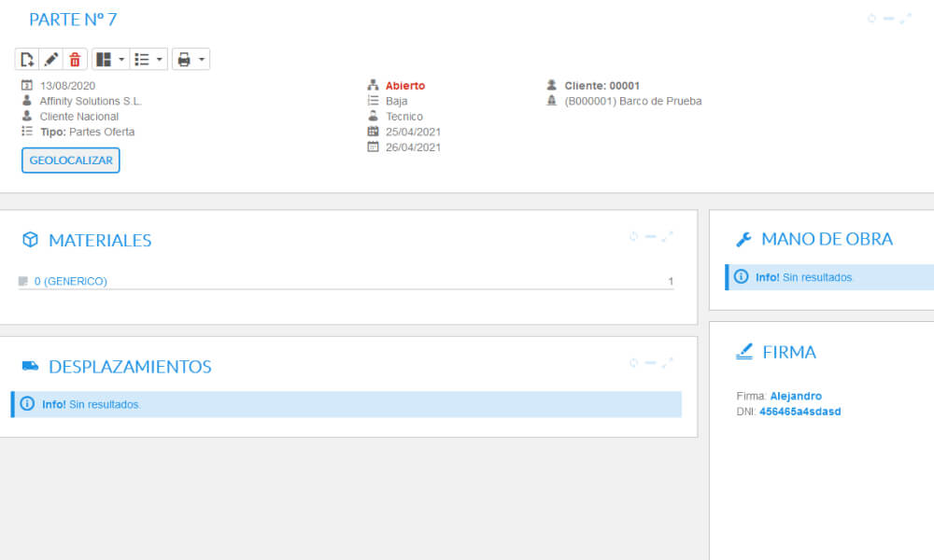Click the DNI value 456465a4sdasd

800,412
